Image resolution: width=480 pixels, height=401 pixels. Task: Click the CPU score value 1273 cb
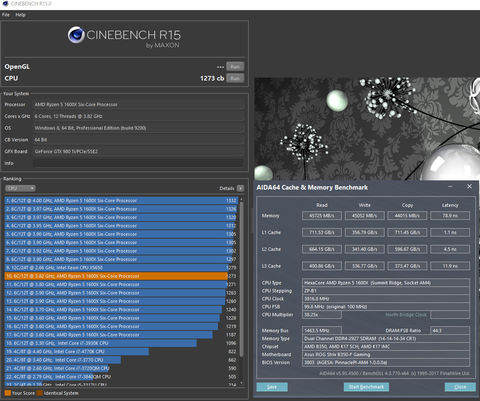point(212,78)
